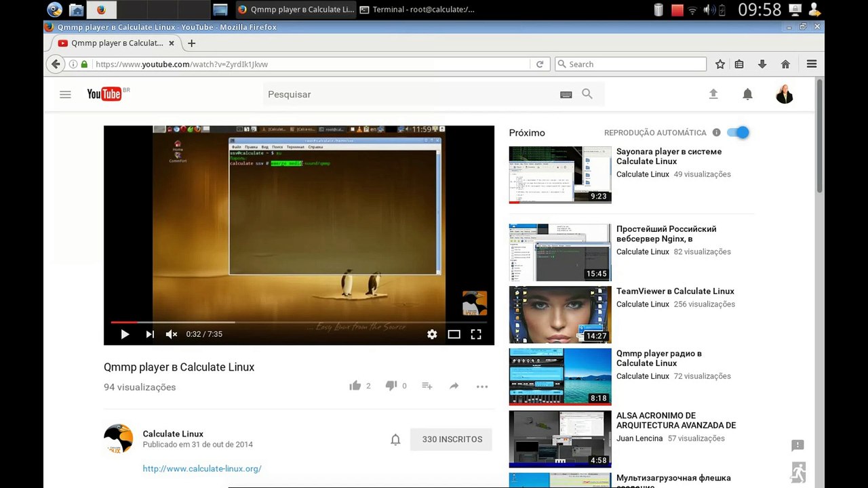Viewport: 868px width, 488px height.
Task: Open a new Firefox tab
Action: [191, 43]
